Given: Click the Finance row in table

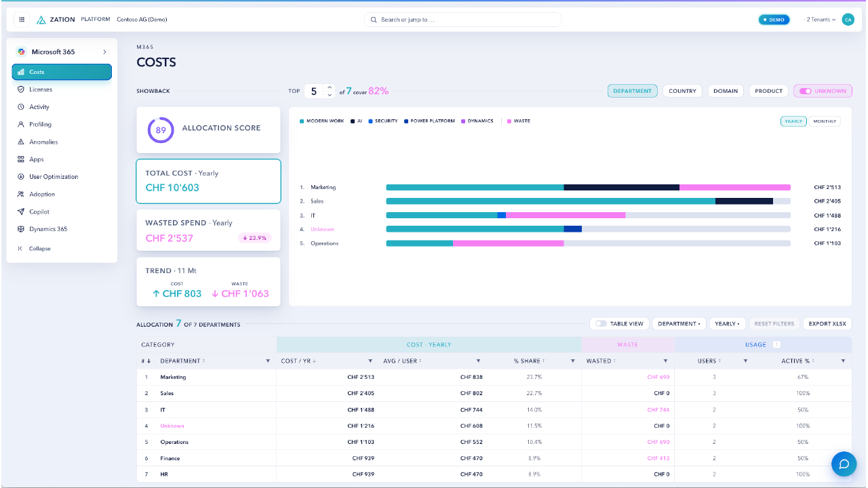Looking at the screenshot, I should [494, 458].
